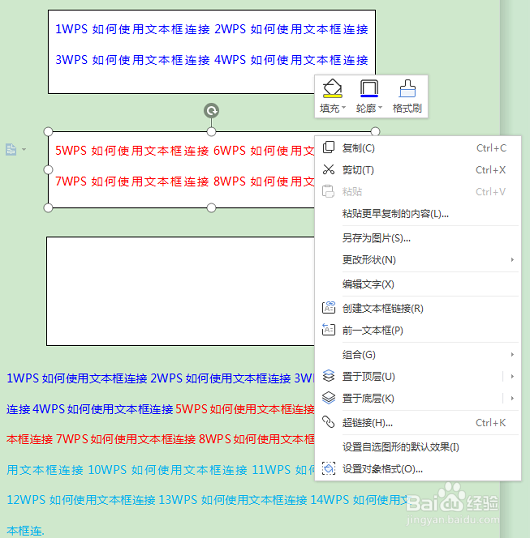Viewport: 530px width, 538px height.
Task: Click the layout options icon left of red text box
Action: click(11, 150)
